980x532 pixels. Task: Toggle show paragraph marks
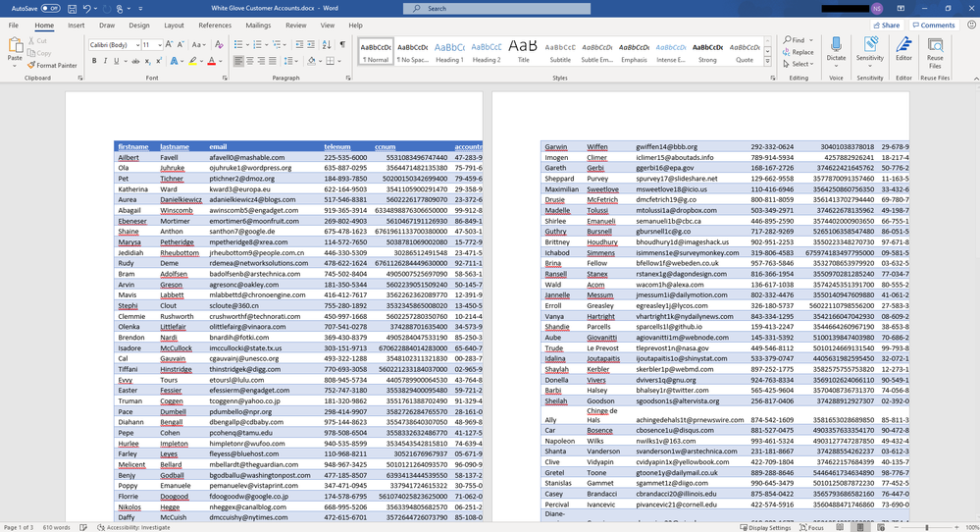click(x=342, y=45)
